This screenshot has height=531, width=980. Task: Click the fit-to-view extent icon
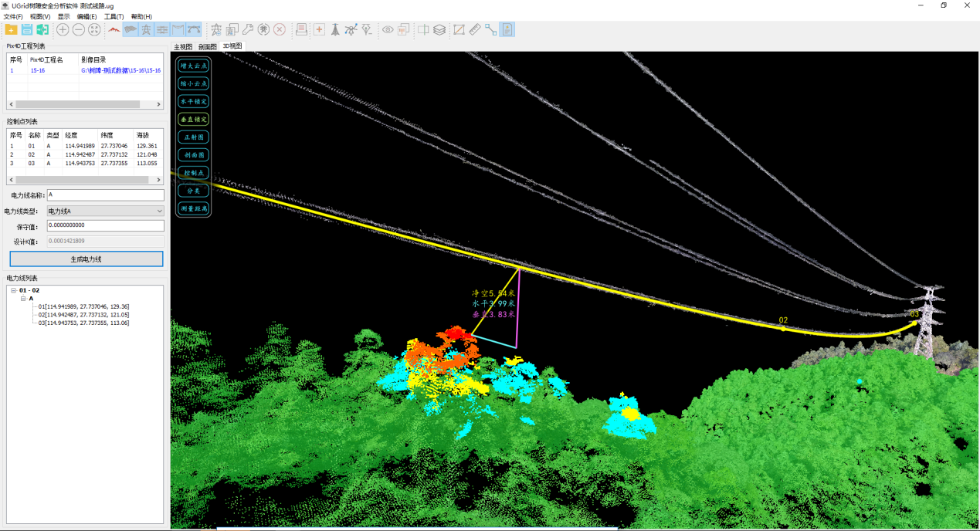[94, 29]
